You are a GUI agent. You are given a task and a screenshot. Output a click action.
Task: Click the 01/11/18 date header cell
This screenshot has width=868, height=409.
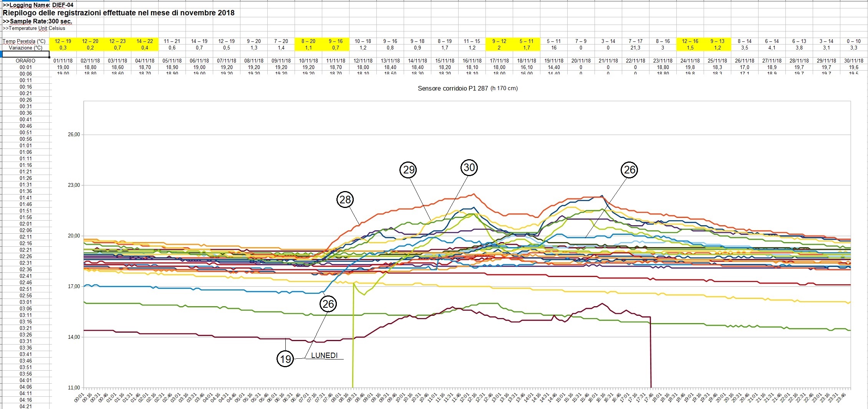[x=63, y=61]
